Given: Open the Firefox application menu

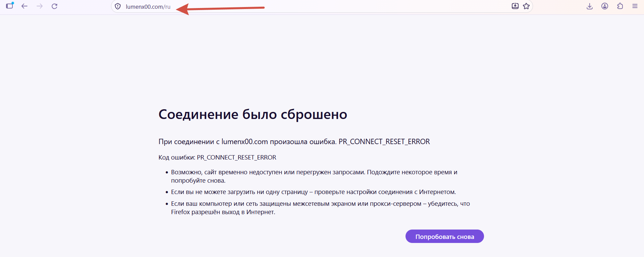Looking at the screenshot, I should [635, 6].
